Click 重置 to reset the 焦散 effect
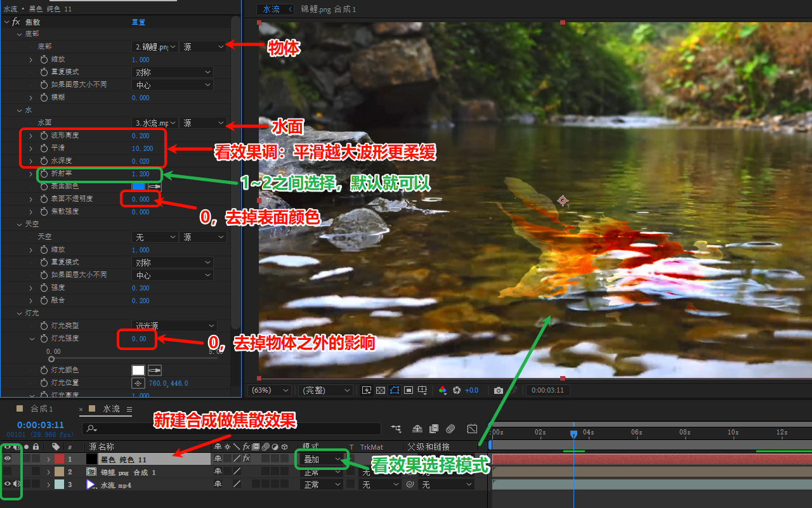 coord(138,22)
